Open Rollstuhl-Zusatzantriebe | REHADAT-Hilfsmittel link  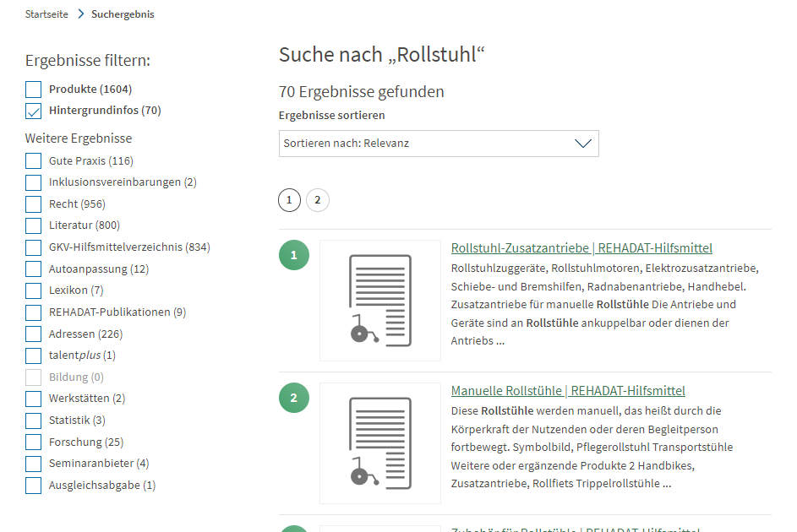point(581,248)
